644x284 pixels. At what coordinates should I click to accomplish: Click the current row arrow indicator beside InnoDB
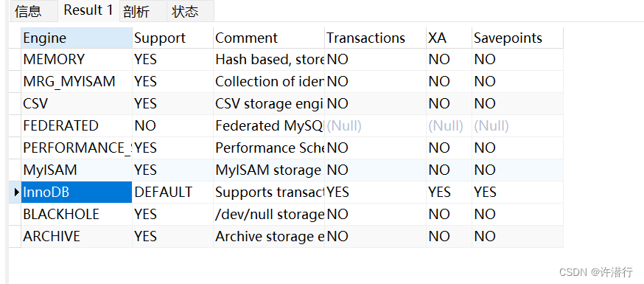pos(15,192)
